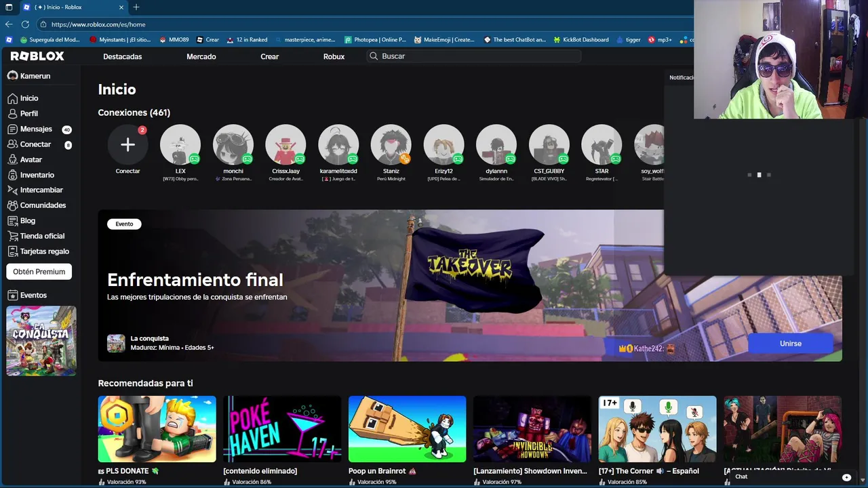Open CST_GUBBY's connection avatar

(549, 144)
